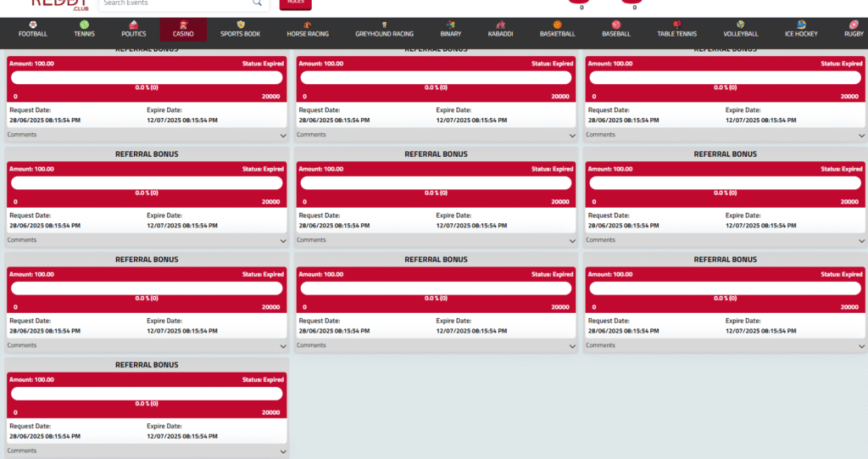Open the Table Tennis section

tap(676, 30)
